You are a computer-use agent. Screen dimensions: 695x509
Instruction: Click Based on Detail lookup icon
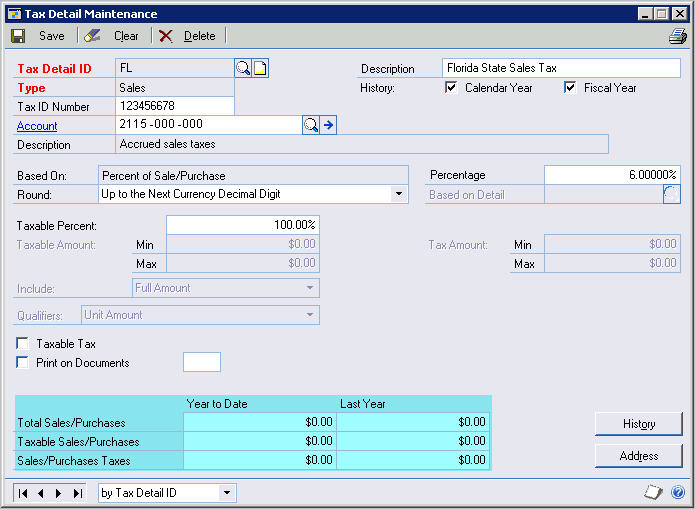click(x=672, y=194)
